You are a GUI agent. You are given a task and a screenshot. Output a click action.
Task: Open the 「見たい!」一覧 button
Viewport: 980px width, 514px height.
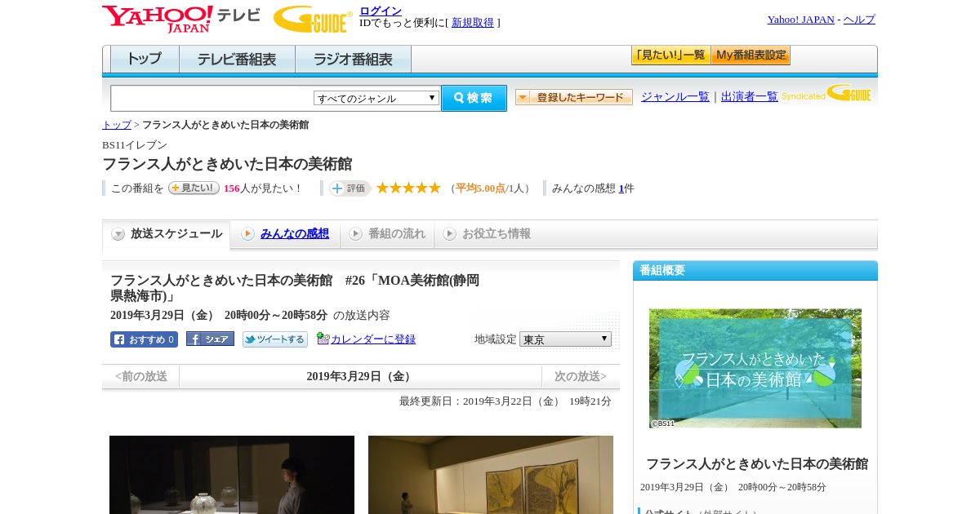[670, 55]
